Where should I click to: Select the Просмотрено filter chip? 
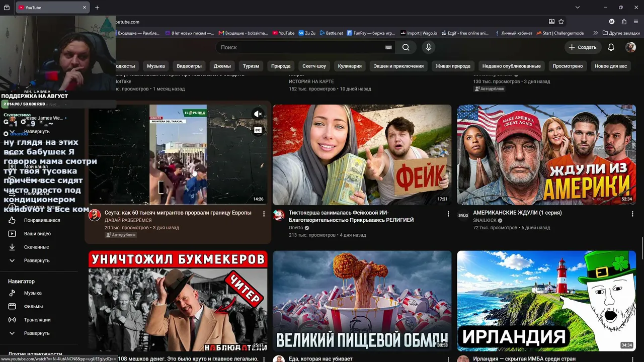point(568,66)
